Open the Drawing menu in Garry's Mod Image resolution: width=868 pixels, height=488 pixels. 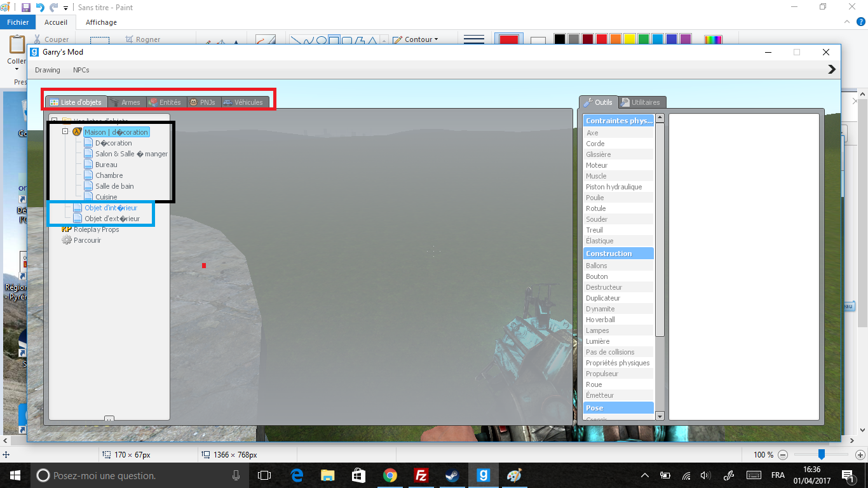click(48, 70)
